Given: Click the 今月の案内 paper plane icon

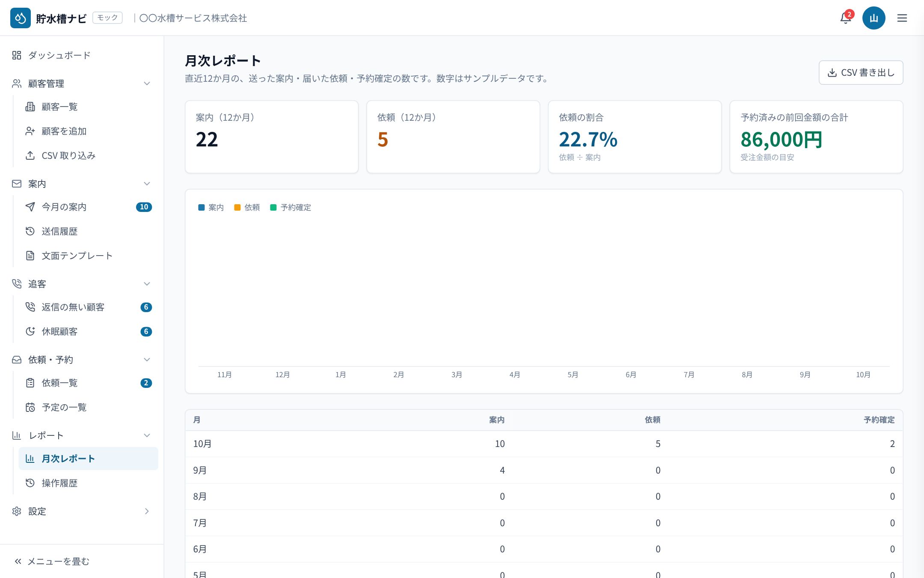Looking at the screenshot, I should [30, 207].
